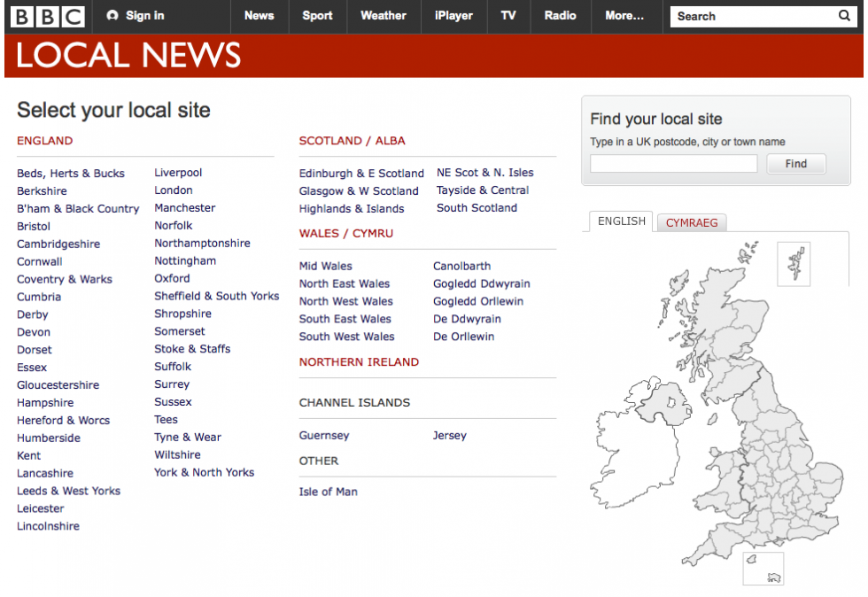868x597 pixels.
Task: Open the Mid Wales link
Action: [x=326, y=267]
